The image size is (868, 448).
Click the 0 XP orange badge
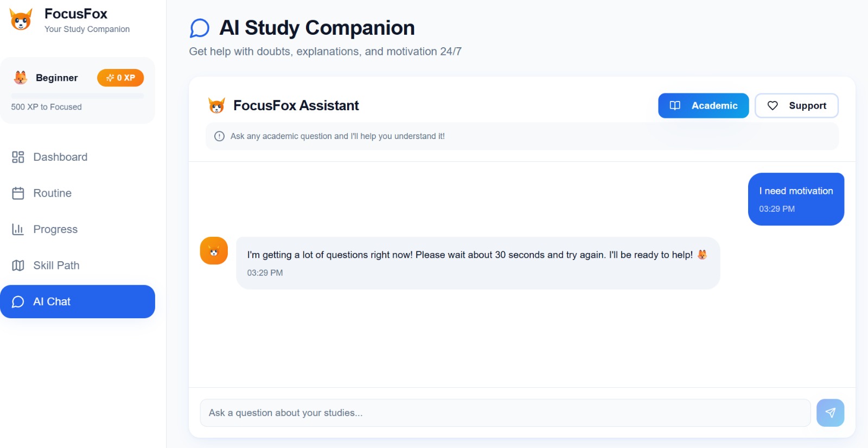[x=120, y=78]
